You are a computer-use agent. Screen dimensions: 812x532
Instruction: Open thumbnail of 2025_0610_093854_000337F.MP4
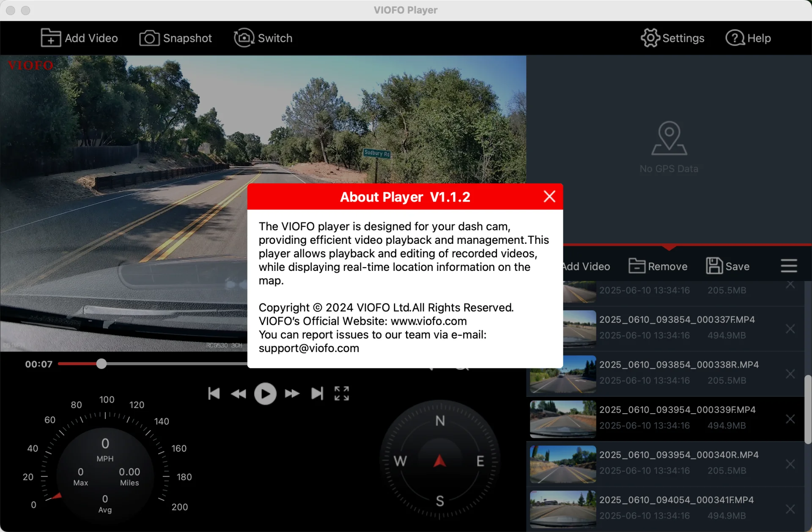[580, 329]
